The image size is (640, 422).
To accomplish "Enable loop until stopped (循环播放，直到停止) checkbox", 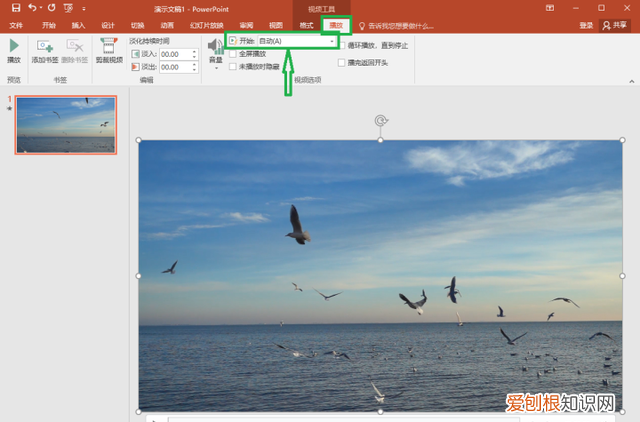I will (342, 46).
